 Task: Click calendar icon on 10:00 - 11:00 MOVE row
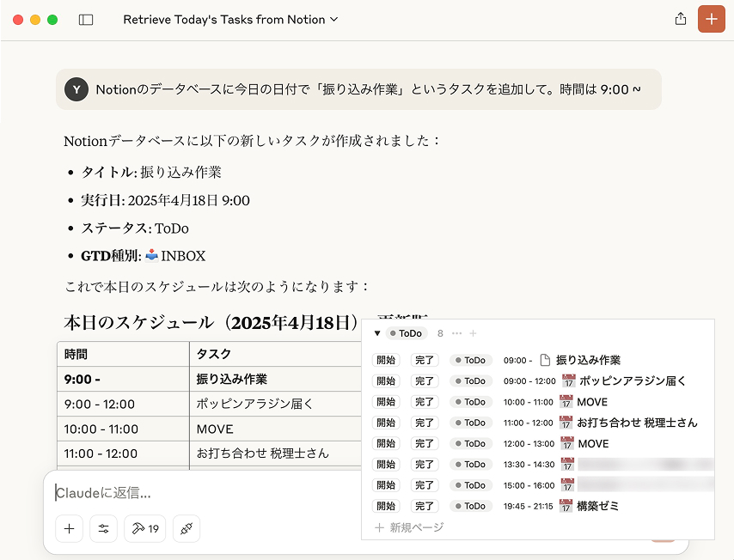pos(566,402)
